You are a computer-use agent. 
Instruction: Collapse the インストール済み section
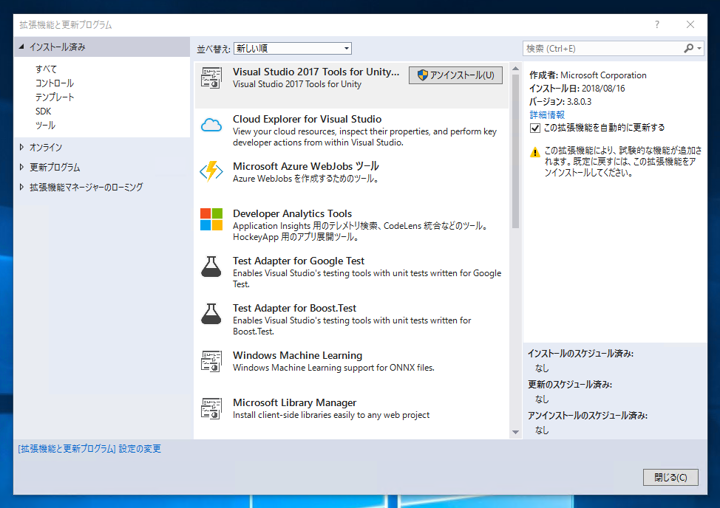(22, 47)
